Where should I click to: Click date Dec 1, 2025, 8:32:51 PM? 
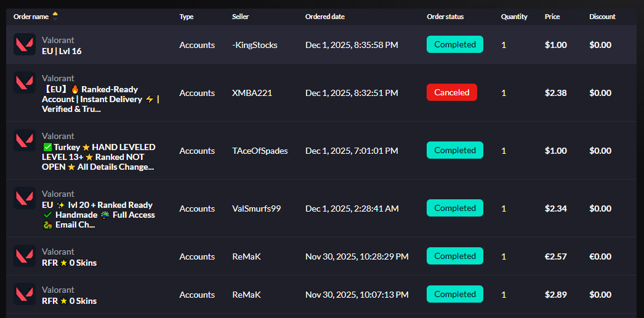(352, 93)
